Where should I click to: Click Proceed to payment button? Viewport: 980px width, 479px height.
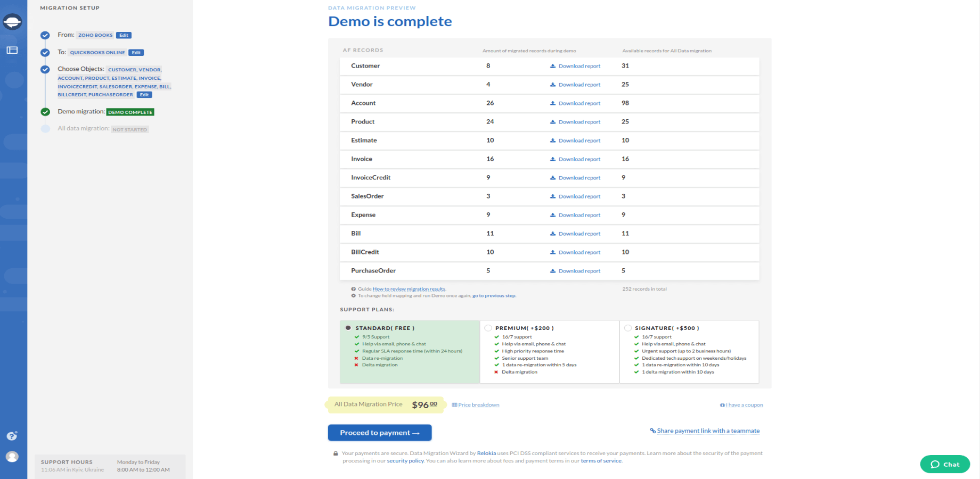click(380, 433)
